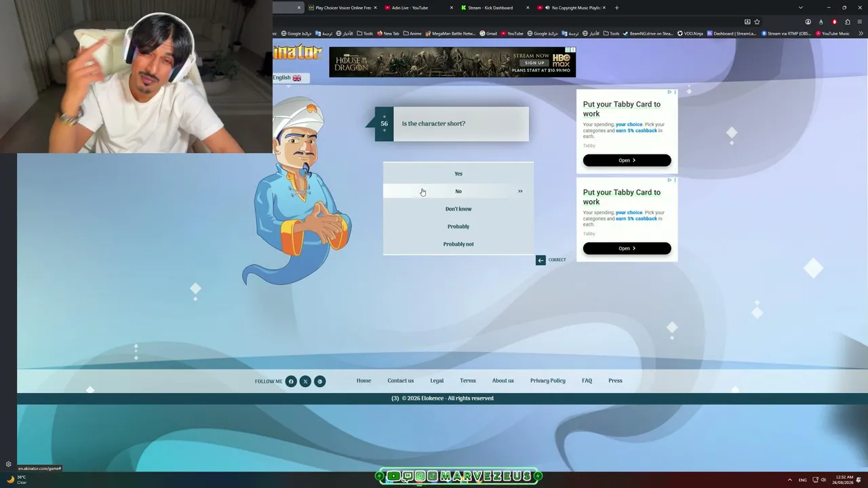Open the Stream via RTMP (OBS) bookmark

787,33
